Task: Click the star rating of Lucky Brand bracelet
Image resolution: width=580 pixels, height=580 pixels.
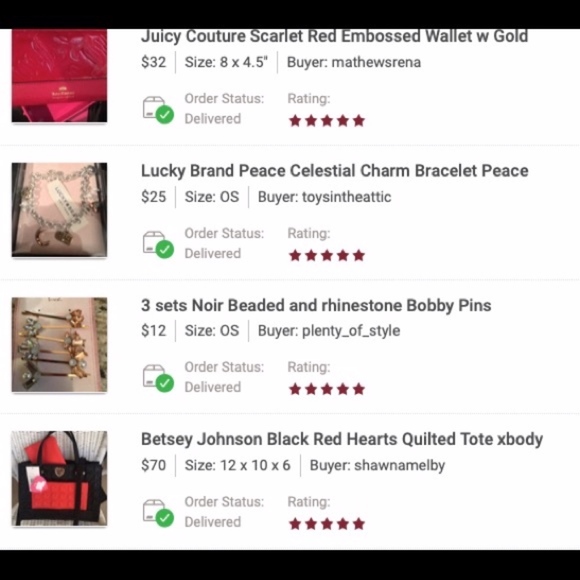Action: (x=327, y=255)
